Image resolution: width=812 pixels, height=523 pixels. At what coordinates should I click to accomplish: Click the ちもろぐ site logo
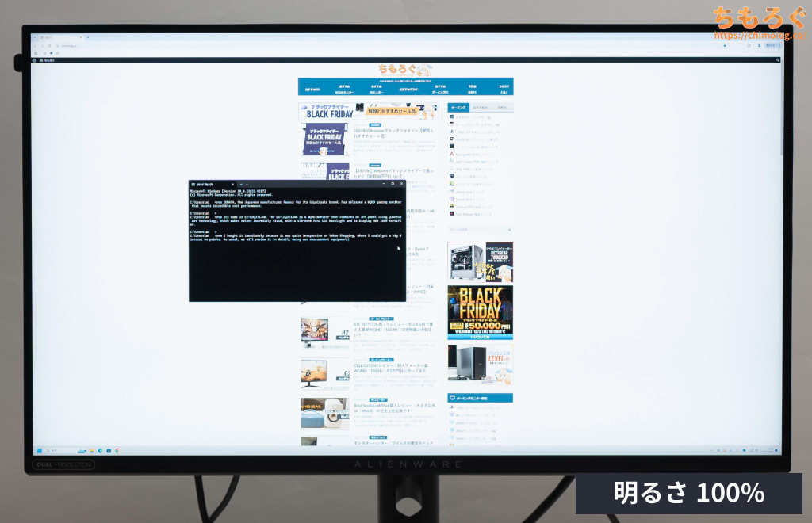(404, 69)
